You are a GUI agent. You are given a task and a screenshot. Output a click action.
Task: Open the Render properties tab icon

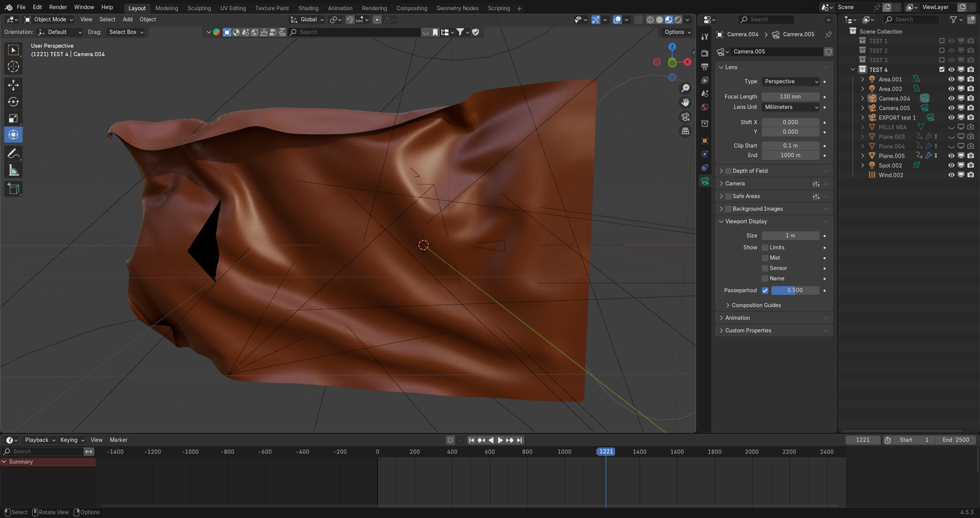click(705, 53)
